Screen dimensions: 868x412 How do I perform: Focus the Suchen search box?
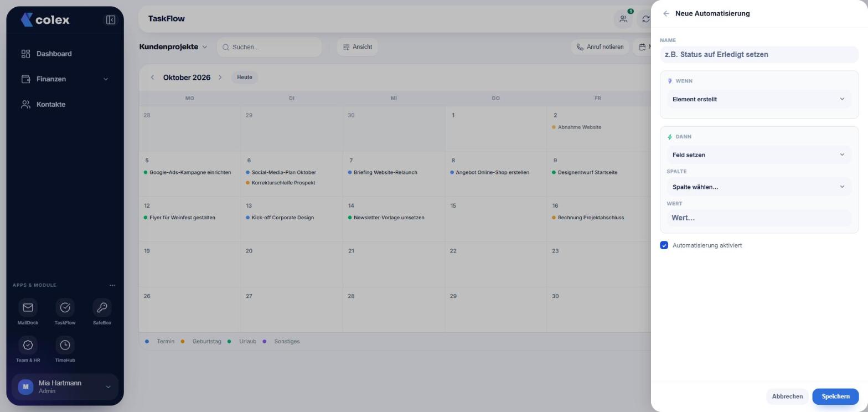point(270,47)
